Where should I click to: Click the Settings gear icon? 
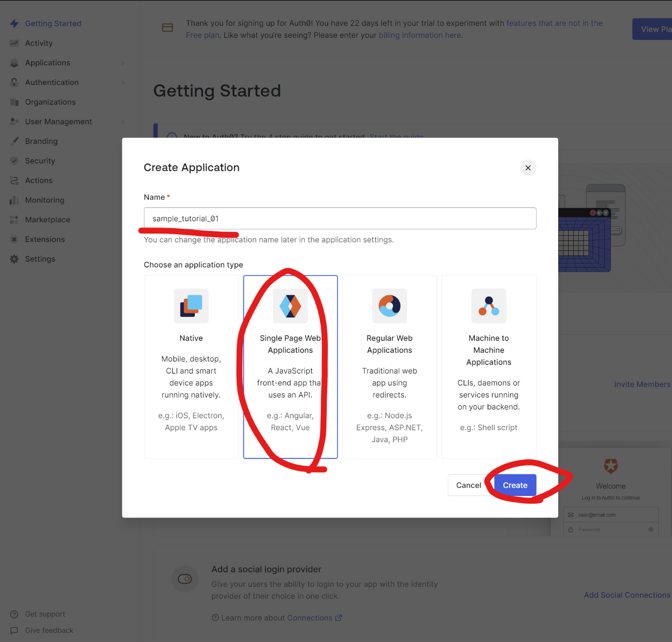[x=14, y=259]
